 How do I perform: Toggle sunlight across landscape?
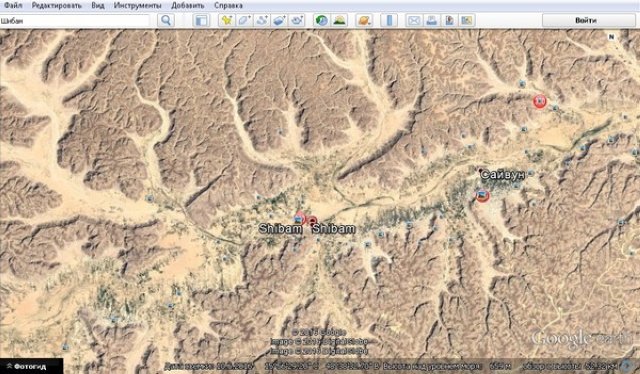point(339,20)
